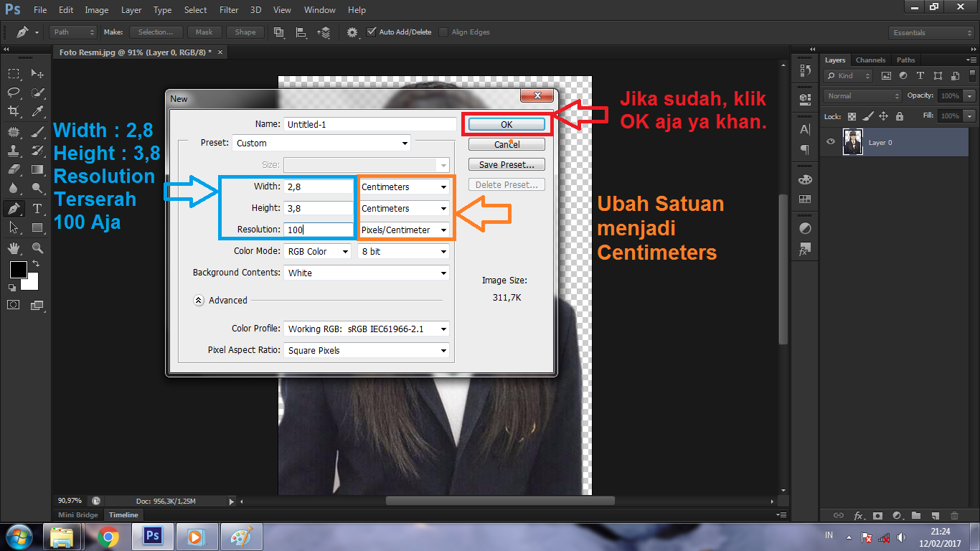
Task: Check the Align Edges checkbox
Action: point(443,32)
